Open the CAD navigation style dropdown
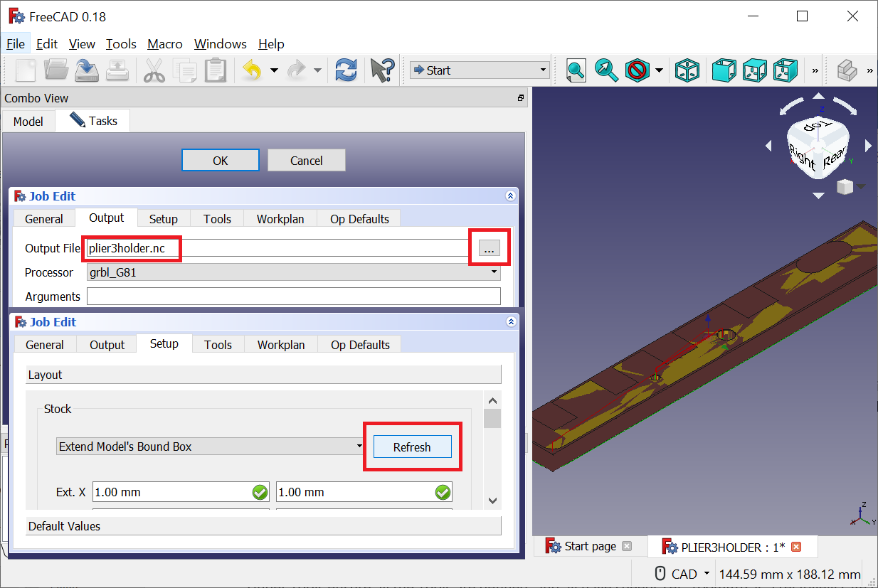 (x=682, y=574)
